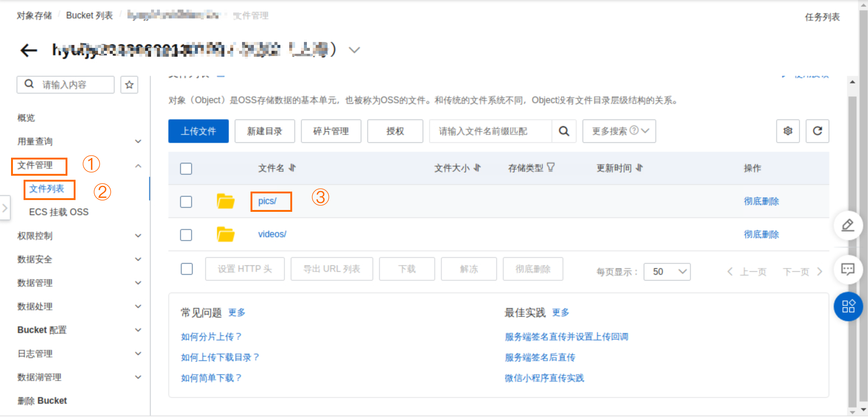Click the star favorites icon
The image size is (868, 417).
click(129, 85)
